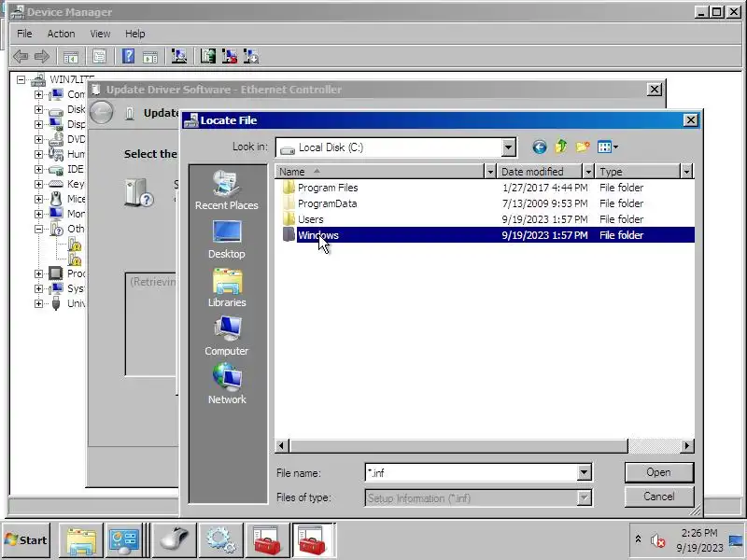Open Recent Places in Locate File sidebar

227,190
